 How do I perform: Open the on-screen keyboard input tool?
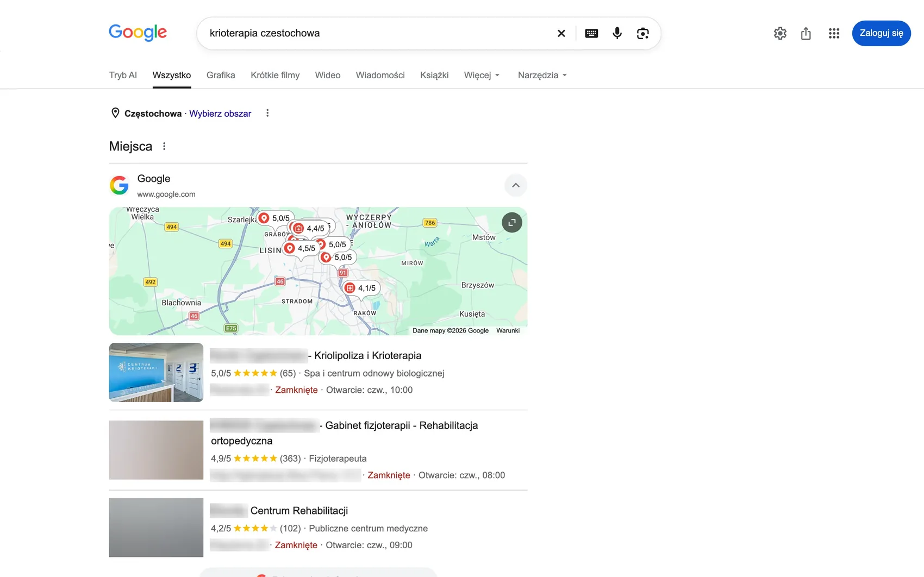click(x=591, y=33)
